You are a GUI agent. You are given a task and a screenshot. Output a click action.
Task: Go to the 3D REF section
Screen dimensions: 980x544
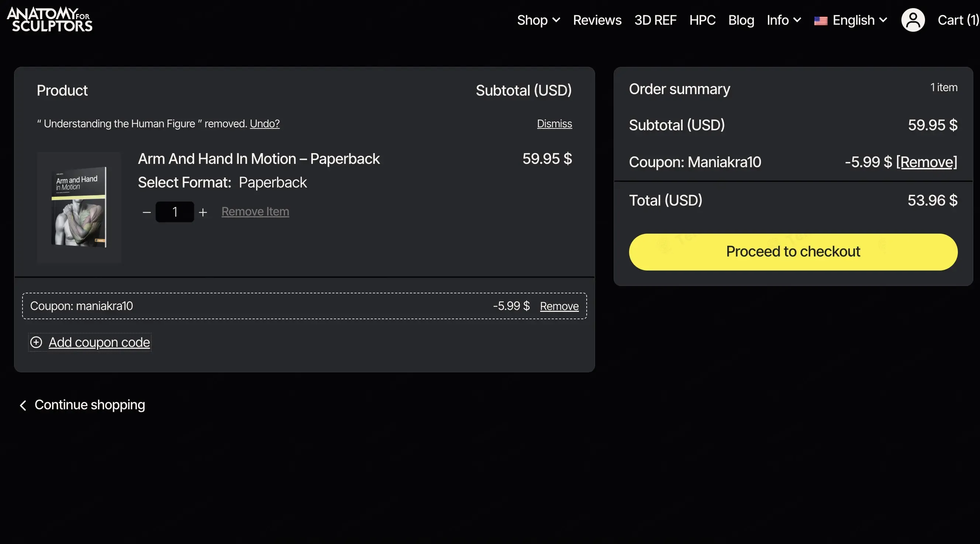pos(655,20)
